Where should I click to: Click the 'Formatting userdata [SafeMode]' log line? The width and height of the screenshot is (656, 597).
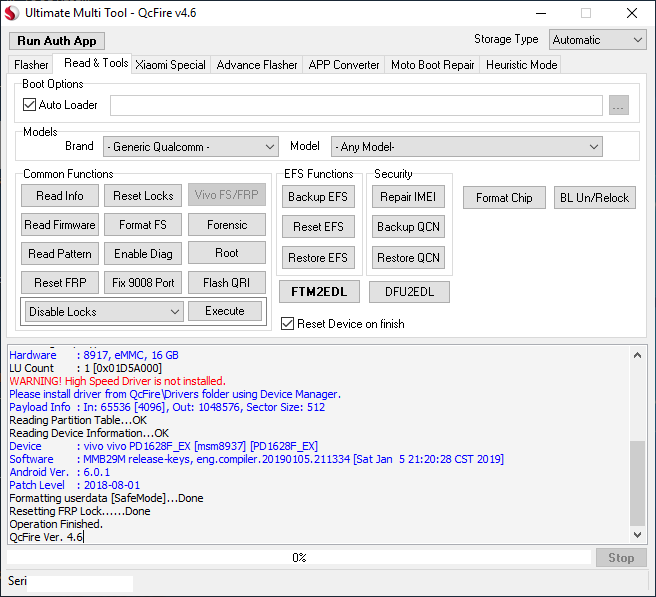106,498
